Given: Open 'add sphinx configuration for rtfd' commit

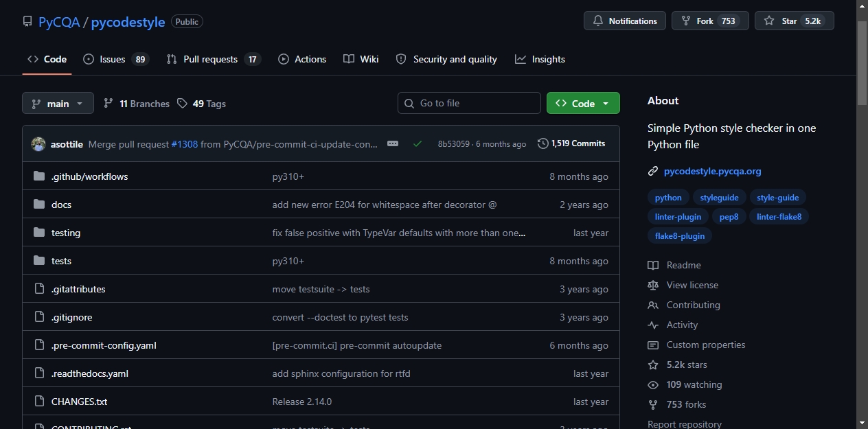Looking at the screenshot, I should (x=341, y=373).
